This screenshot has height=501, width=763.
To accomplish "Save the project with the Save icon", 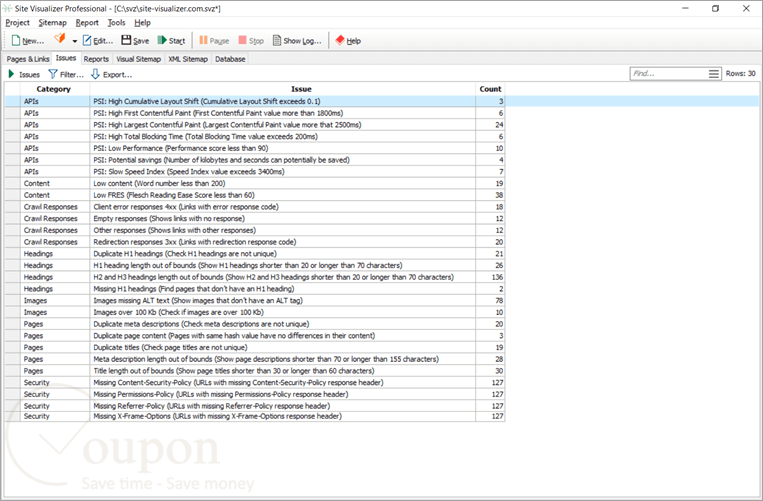I will click(135, 41).
